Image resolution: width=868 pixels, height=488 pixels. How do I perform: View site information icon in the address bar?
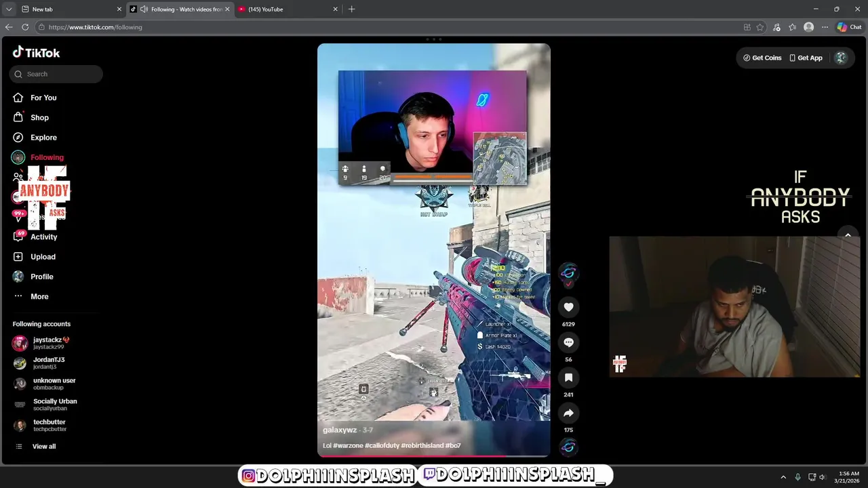(x=41, y=27)
